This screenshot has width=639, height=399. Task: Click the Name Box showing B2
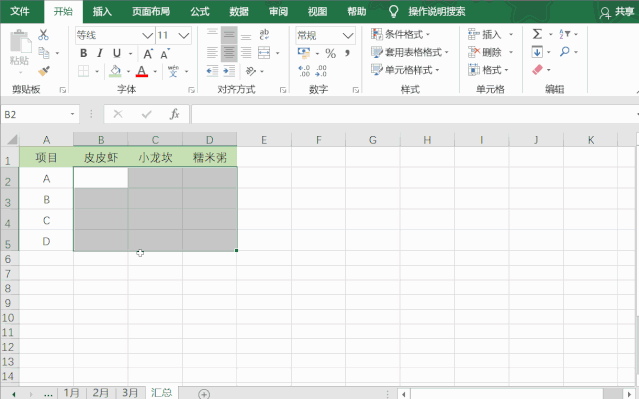tap(39, 115)
